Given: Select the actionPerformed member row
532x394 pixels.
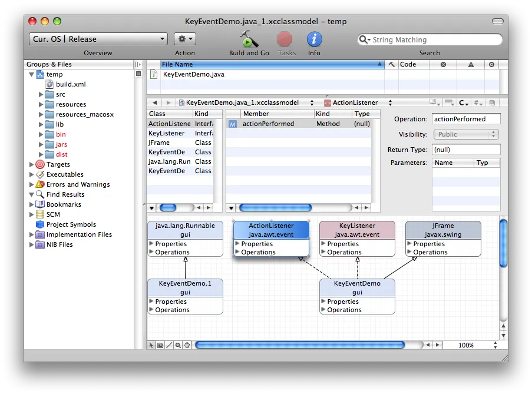Looking at the screenshot, I should point(299,124).
